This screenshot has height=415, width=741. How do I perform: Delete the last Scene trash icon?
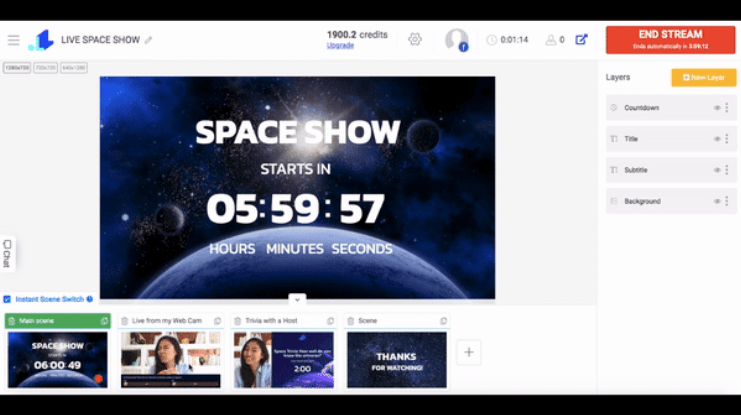click(x=350, y=321)
